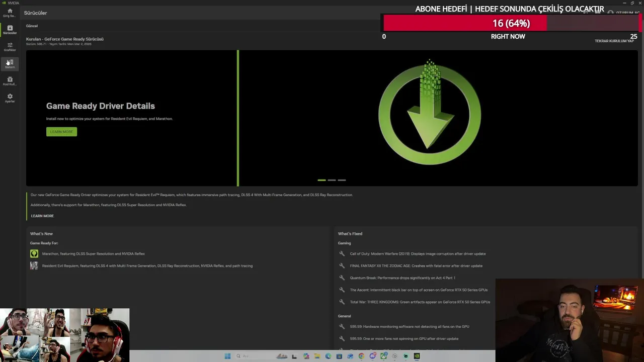Image resolution: width=644 pixels, height=362 pixels.
Task: Click Resident Evil Requiem DLSS 4 entry text
Action: click(x=147, y=266)
